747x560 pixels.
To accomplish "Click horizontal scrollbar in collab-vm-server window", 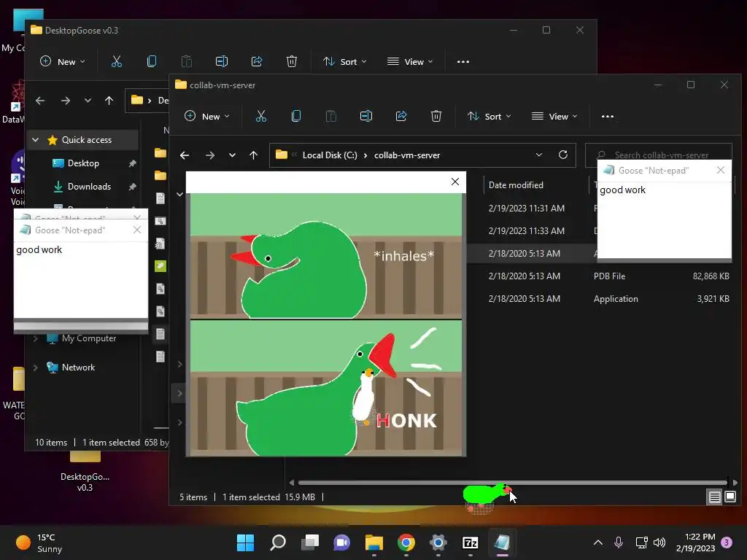I will [513, 483].
